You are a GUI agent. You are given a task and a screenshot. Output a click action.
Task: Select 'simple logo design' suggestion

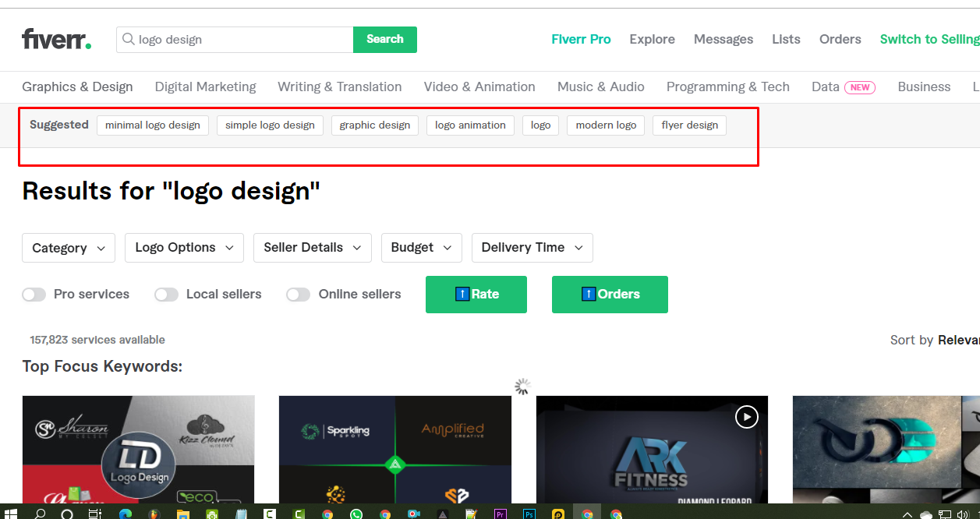270,125
